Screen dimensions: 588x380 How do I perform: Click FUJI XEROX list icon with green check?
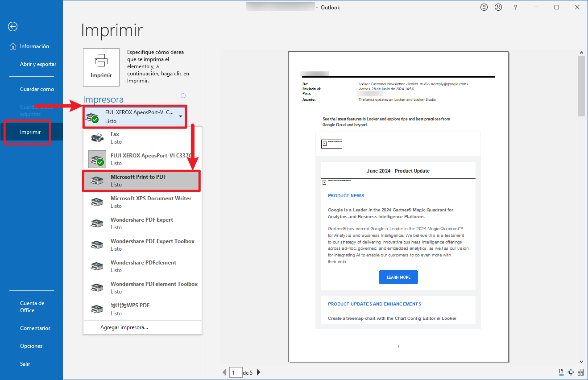[x=97, y=159]
